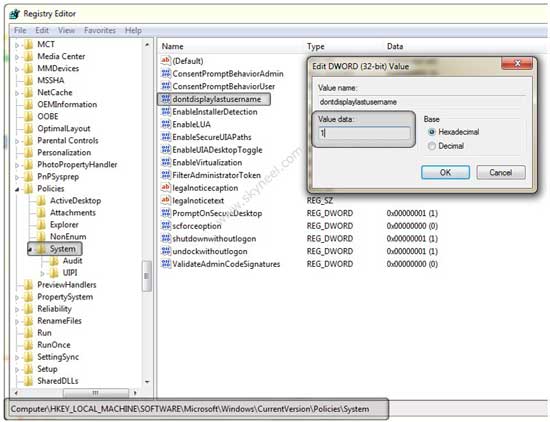The height and width of the screenshot is (422, 550).
Task: Expand the Setup key
Action: click(x=17, y=369)
